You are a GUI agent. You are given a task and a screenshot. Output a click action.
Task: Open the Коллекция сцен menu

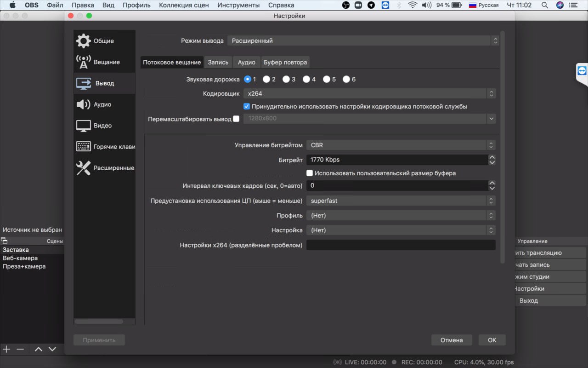click(x=184, y=5)
